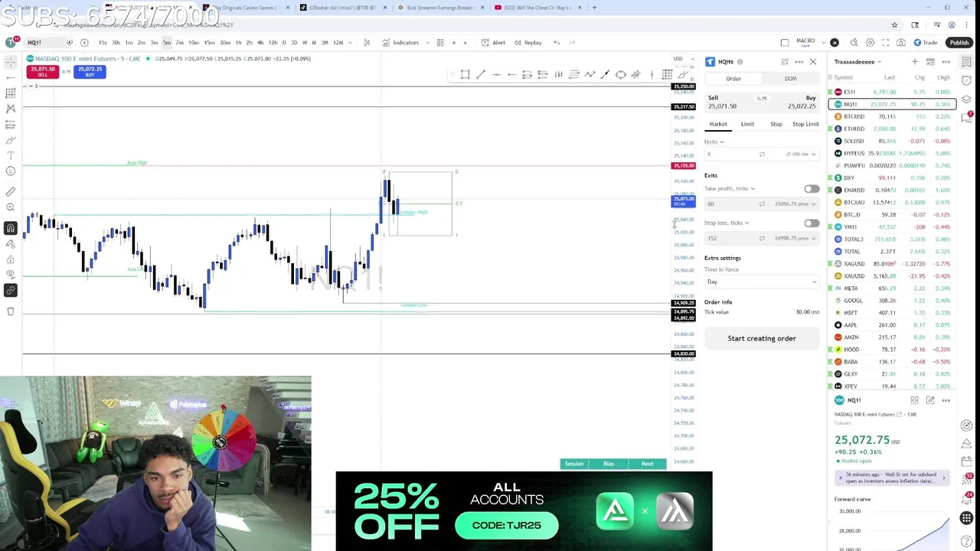Click the undo arrow
Screen dimensions: 980x551
557,43
